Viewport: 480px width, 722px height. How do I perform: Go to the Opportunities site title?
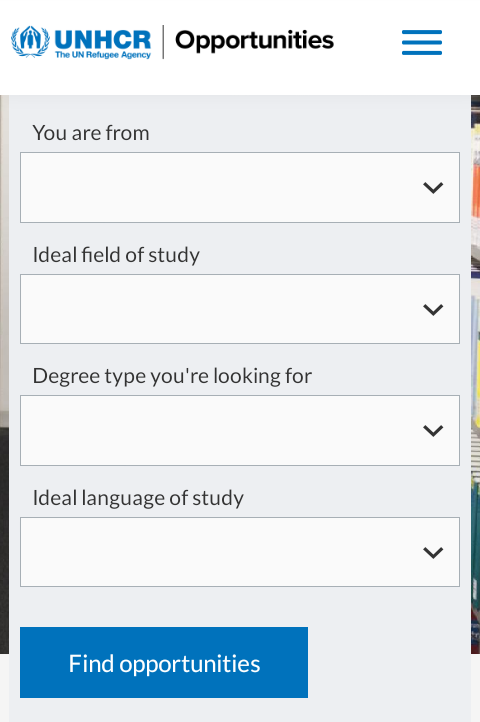pos(254,41)
